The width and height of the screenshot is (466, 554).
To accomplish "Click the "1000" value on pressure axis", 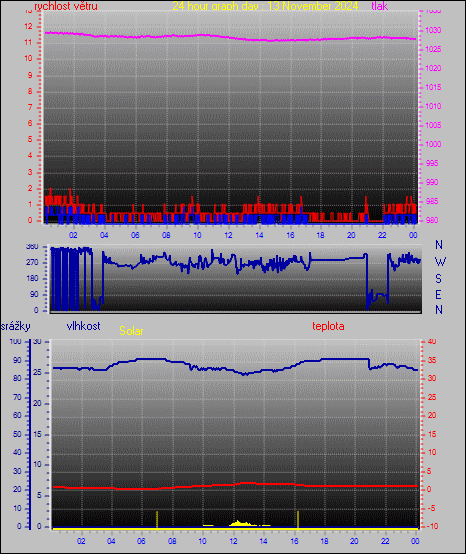I will (433, 144).
